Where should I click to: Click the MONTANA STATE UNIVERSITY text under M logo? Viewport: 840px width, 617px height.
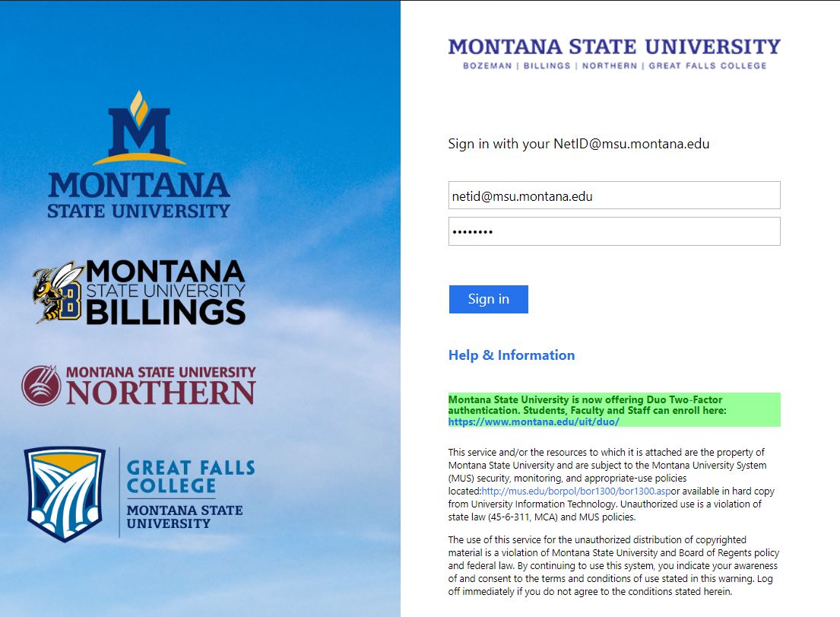pos(139,195)
